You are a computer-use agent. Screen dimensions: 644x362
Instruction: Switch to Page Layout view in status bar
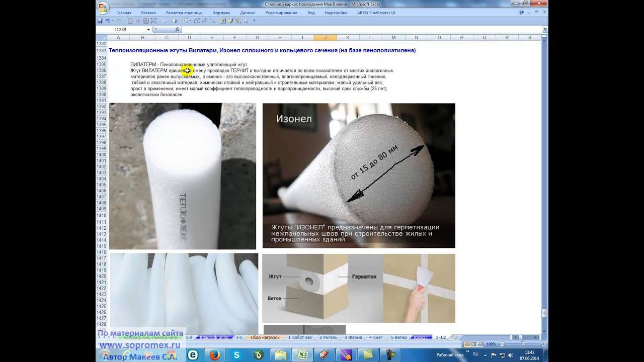pos(473,344)
